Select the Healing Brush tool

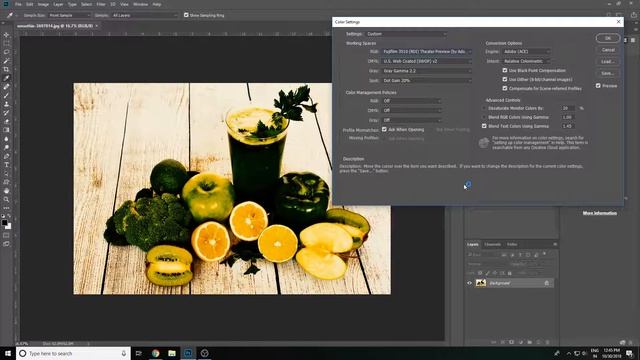(6, 87)
